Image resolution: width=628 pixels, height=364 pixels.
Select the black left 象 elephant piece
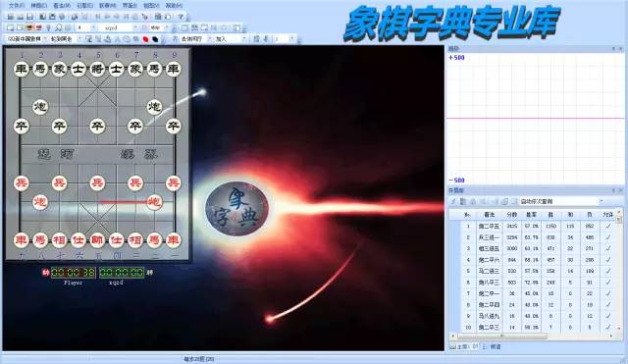pyautogui.click(x=59, y=69)
